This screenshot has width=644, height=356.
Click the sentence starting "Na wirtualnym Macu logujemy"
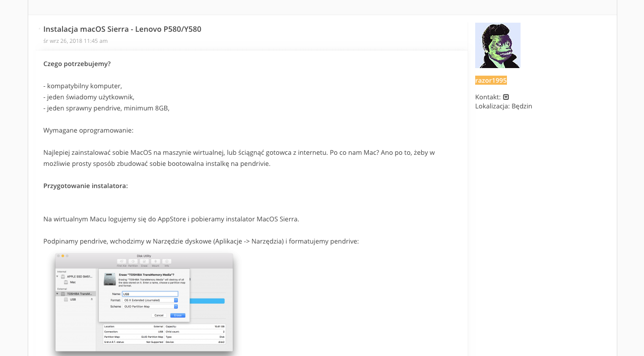[x=171, y=219]
